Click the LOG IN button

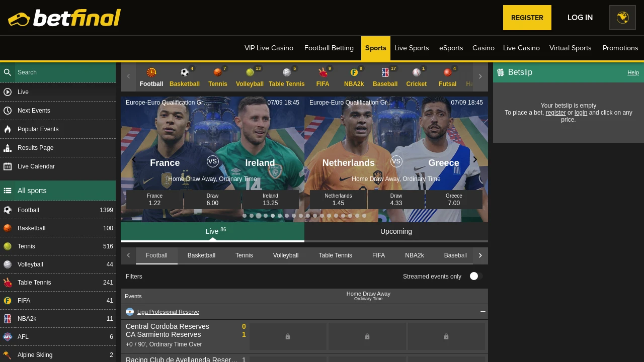[580, 18]
